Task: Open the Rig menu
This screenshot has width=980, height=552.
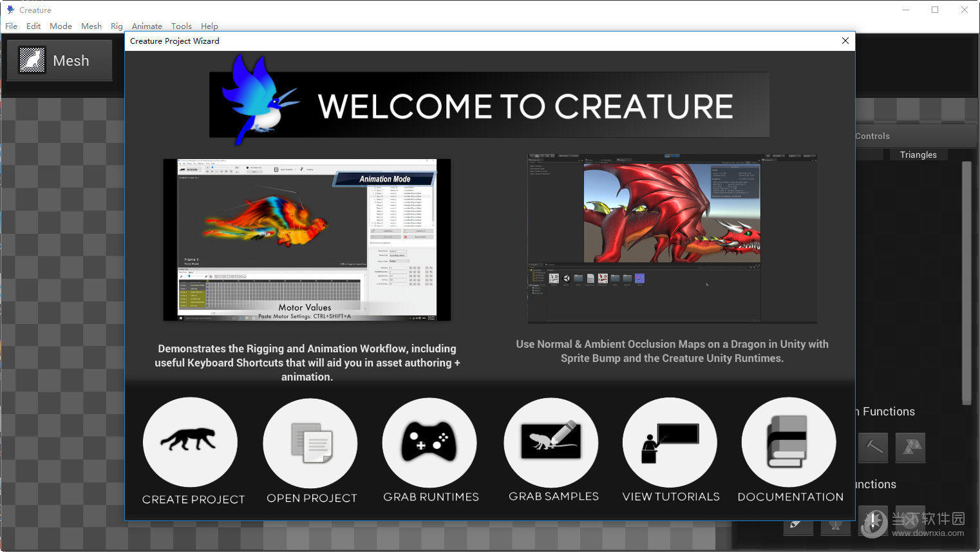Action: (117, 26)
